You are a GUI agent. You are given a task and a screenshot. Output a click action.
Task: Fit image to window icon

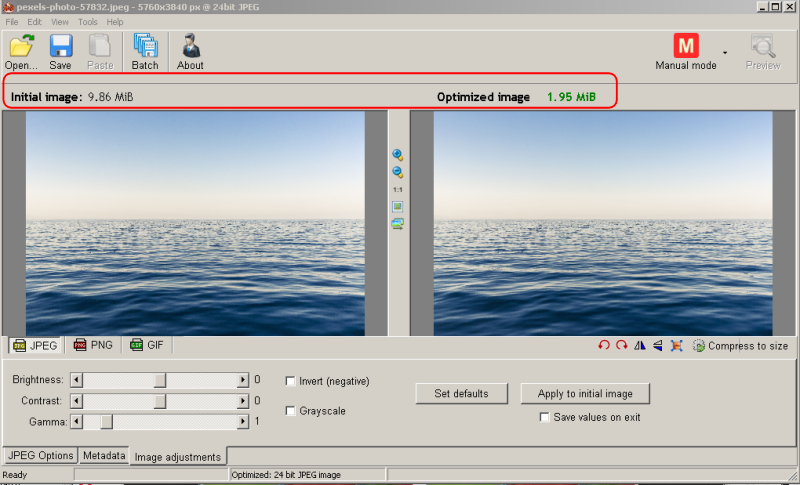(397, 207)
